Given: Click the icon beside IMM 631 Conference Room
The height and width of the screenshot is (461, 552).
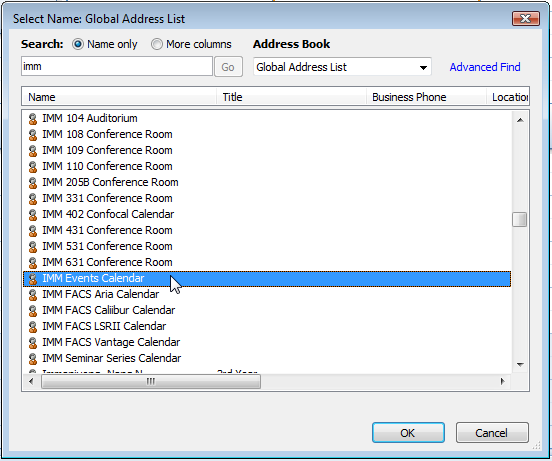Looking at the screenshot, I should [33, 263].
